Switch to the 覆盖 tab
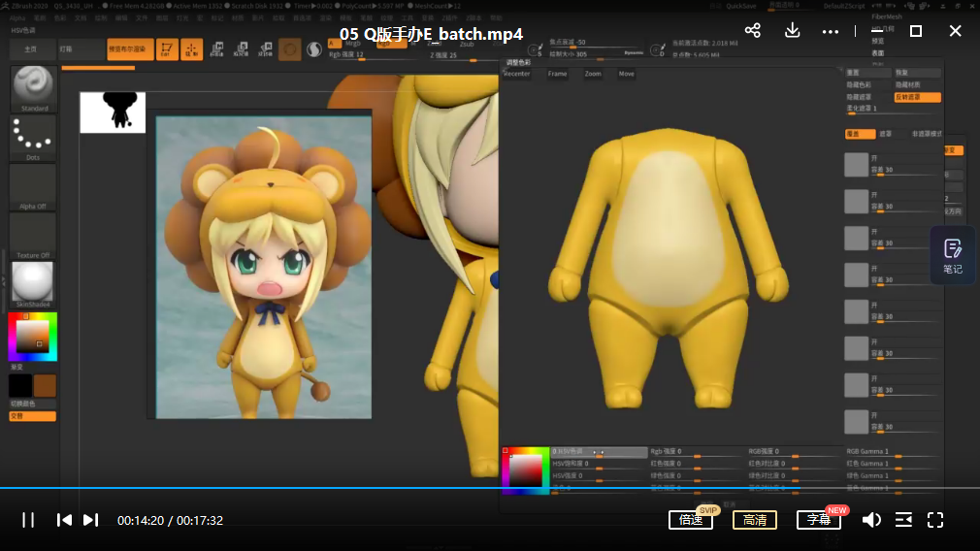Viewport: 980px width, 551px height. pyautogui.click(x=860, y=134)
